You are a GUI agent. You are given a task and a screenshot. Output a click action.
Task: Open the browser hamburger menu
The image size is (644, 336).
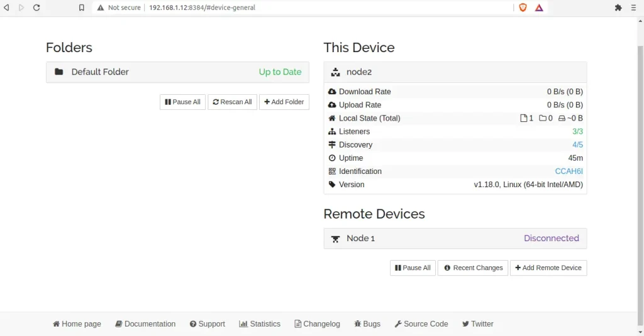click(x=633, y=8)
